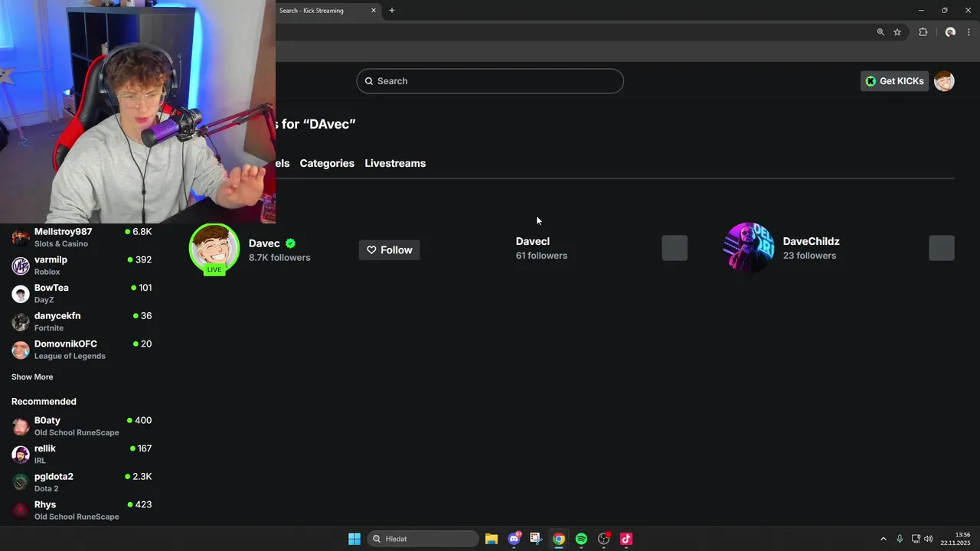Viewport: 980px width, 551px height.
Task: Click DaveChildz's profile avatar
Action: [749, 248]
